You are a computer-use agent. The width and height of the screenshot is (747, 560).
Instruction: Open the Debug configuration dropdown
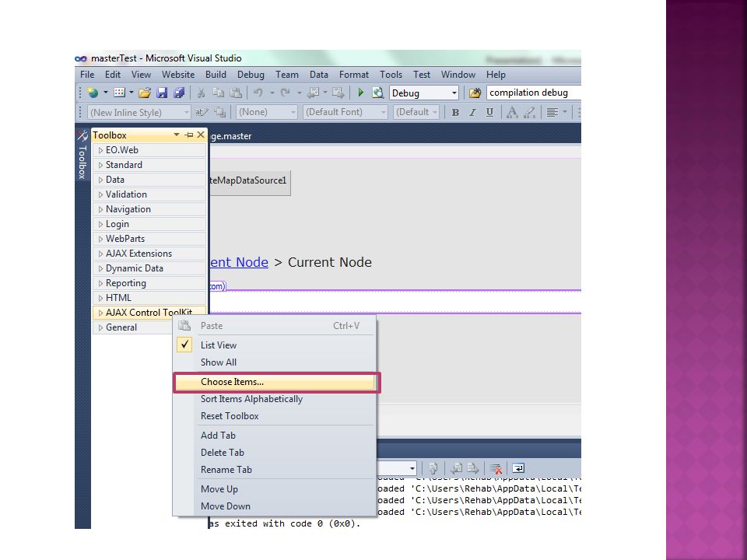coord(454,93)
